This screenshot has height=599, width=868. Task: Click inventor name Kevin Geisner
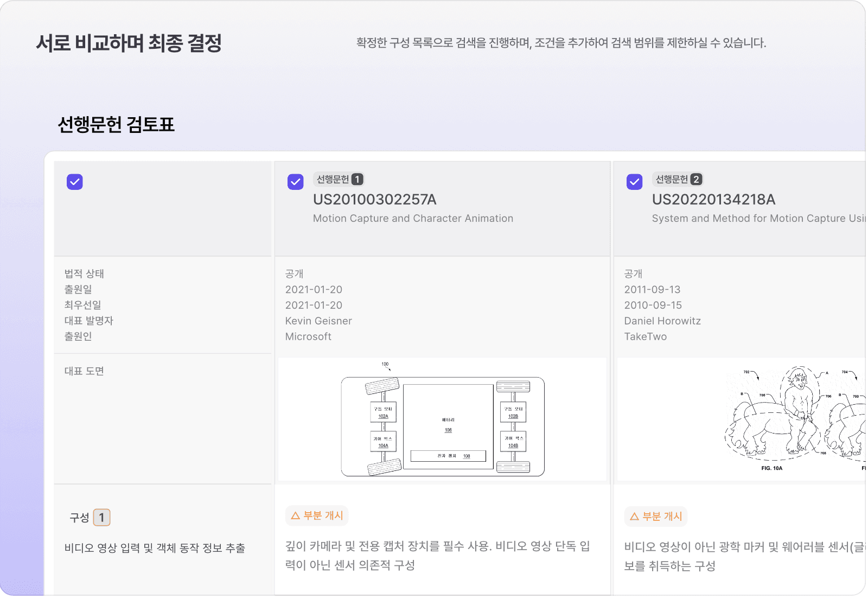click(318, 321)
